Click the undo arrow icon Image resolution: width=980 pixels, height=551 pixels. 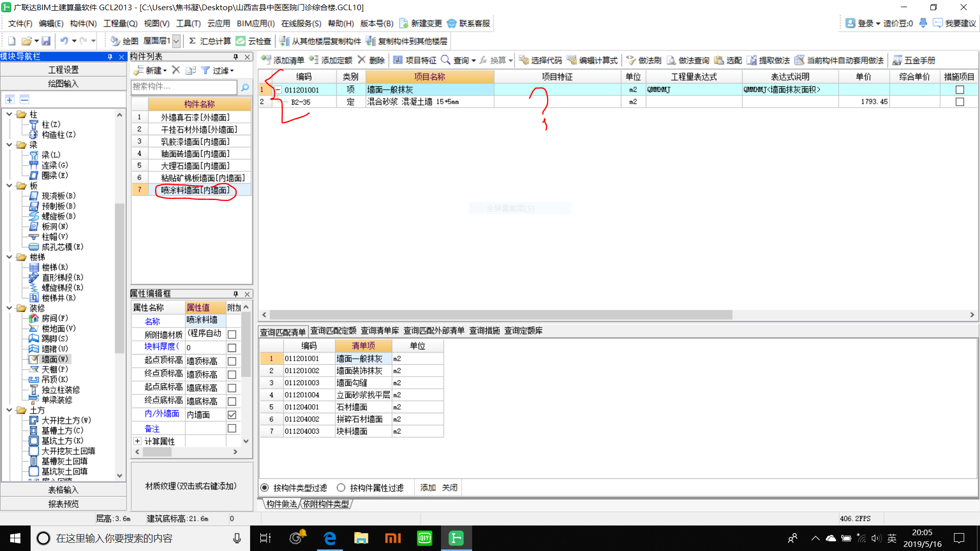64,41
